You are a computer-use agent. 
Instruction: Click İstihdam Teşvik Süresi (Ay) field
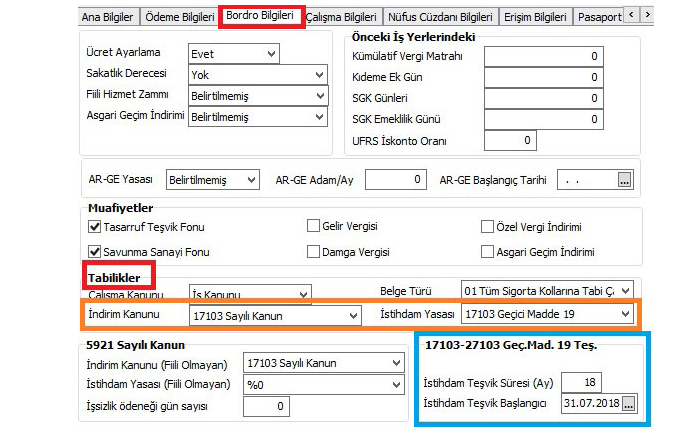[580, 380]
